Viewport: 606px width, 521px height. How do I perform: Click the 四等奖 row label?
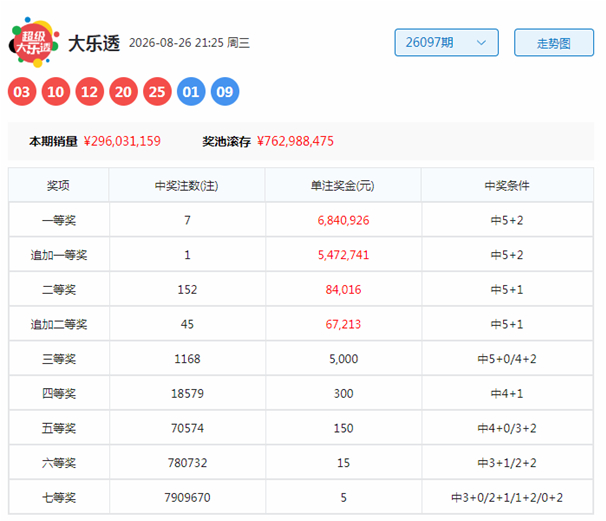(59, 393)
